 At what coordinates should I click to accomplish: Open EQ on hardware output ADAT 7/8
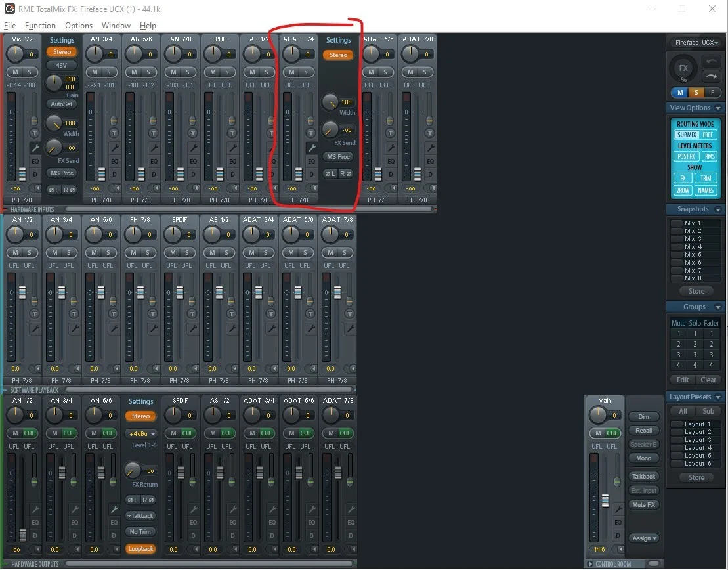tap(351, 522)
